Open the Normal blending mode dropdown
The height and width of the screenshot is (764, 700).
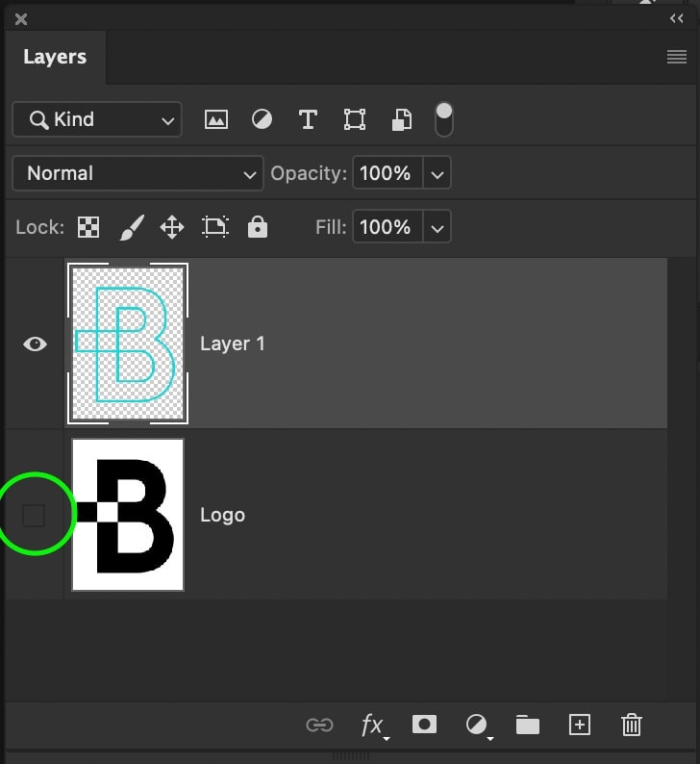(137, 173)
